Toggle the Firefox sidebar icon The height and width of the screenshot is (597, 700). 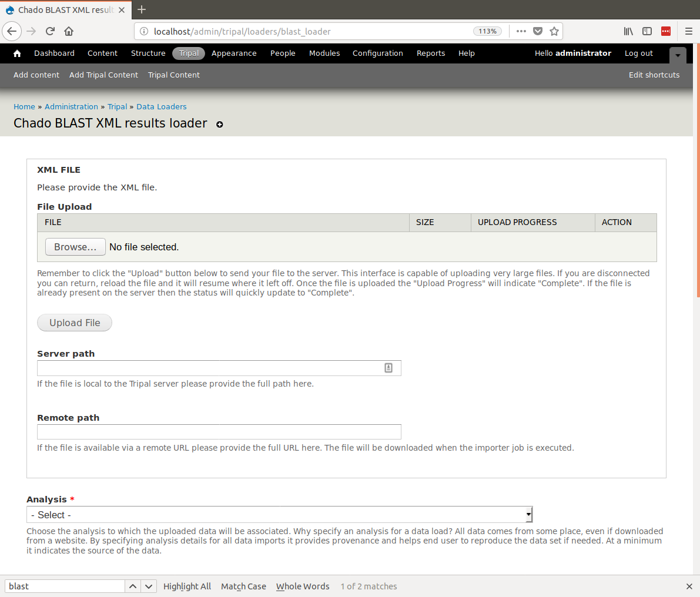[647, 31]
